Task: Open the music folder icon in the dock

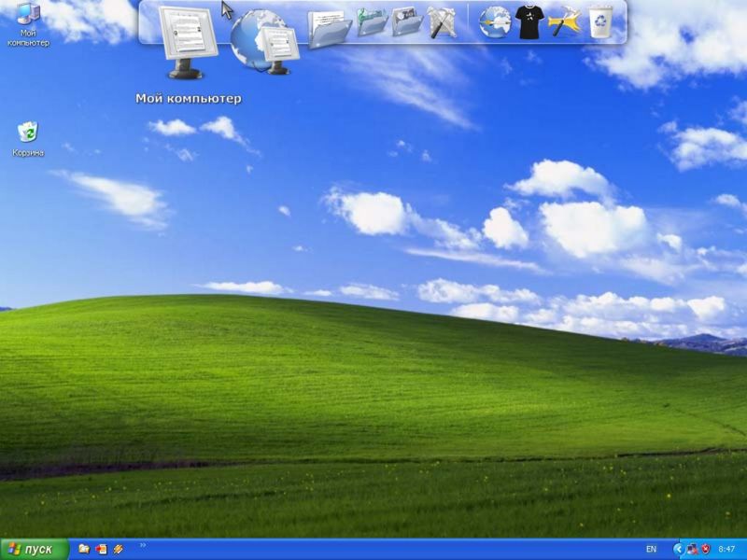Action: tap(372, 22)
